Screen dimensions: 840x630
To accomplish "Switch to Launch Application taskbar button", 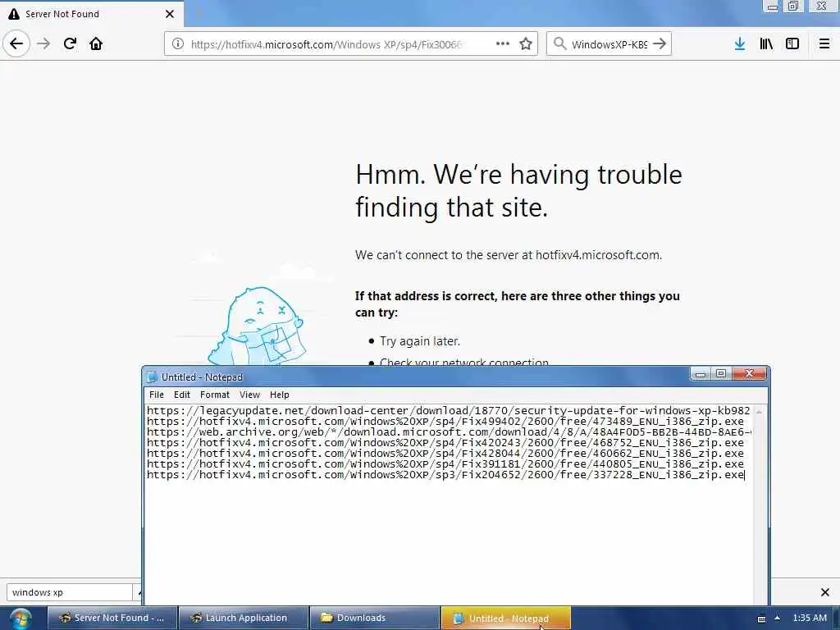I will click(243, 618).
